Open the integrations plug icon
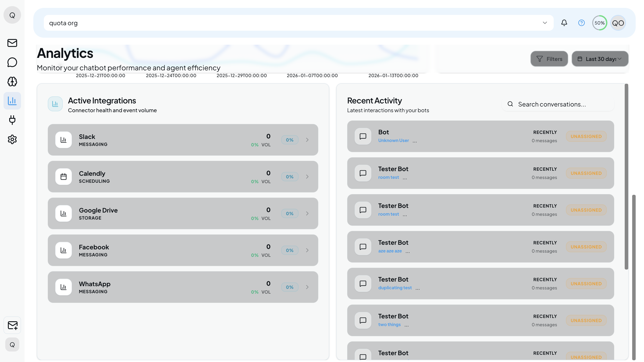The height and width of the screenshot is (362, 644). coord(12,120)
